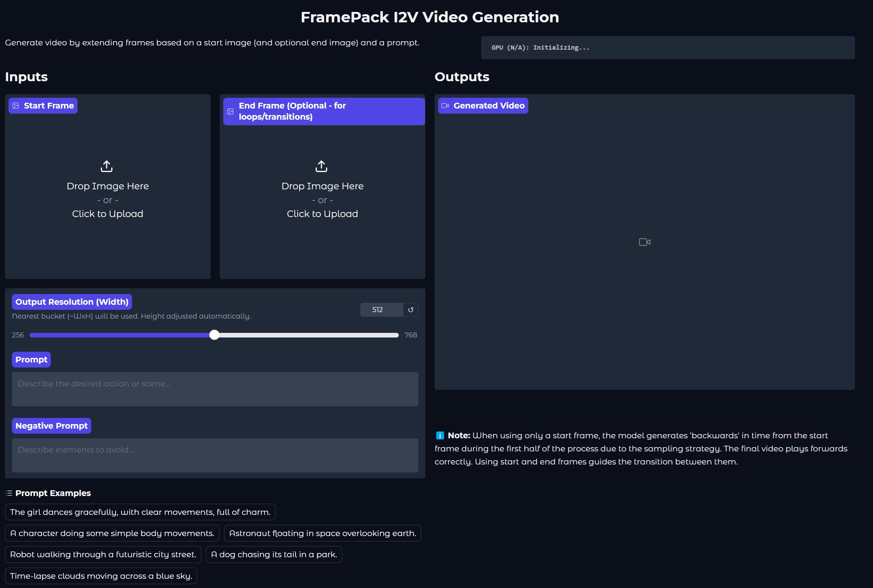Screen dimensions: 873x588
Task: Choose the character doing simple body movements example
Action: 112,533
